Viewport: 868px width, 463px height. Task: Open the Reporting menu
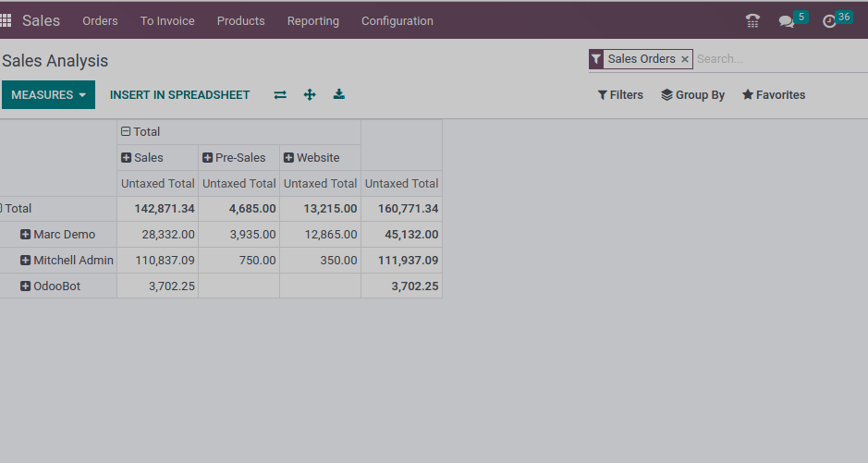tap(312, 21)
